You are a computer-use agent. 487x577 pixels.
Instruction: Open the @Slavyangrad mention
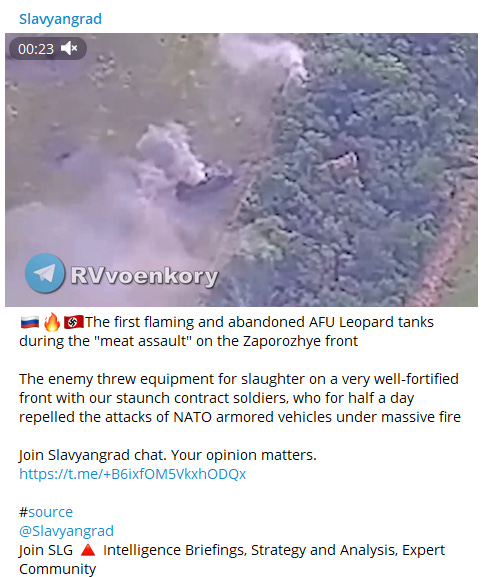(66, 531)
